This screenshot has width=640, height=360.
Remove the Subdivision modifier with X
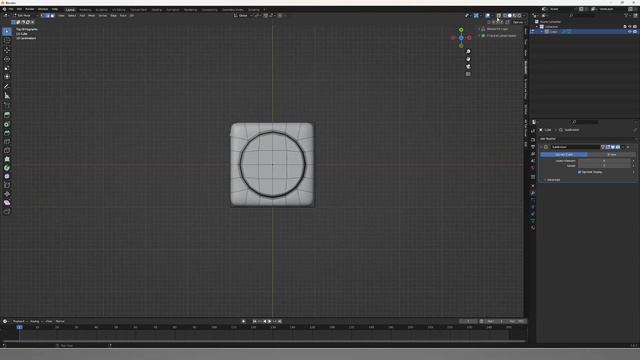(628, 147)
